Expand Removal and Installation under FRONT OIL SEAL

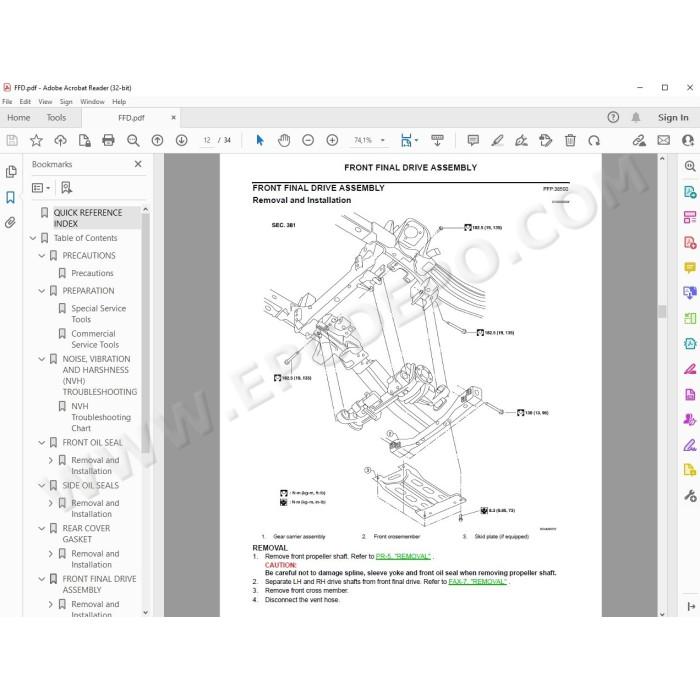coord(50,460)
